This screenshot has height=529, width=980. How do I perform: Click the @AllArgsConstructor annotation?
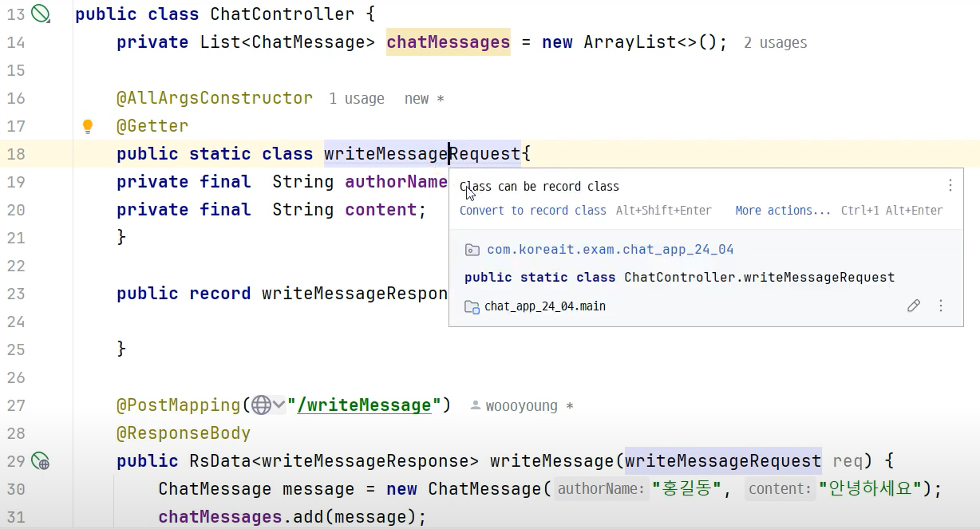click(x=215, y=98)
